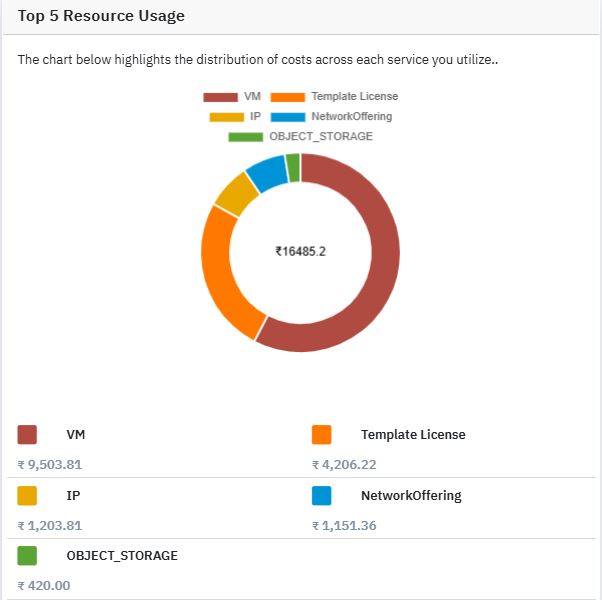602x600 pixels.
Task: Hide OBJECT_STORAGE series via legend
Action: 301,136
